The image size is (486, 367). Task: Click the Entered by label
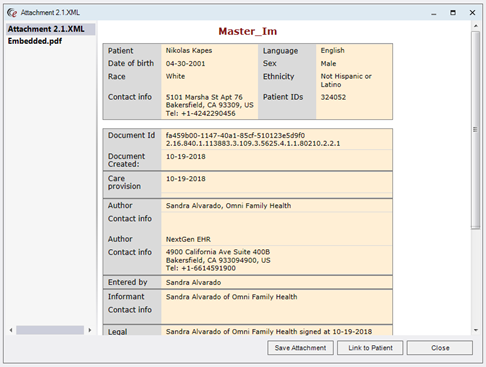click(x=127, y=282)
